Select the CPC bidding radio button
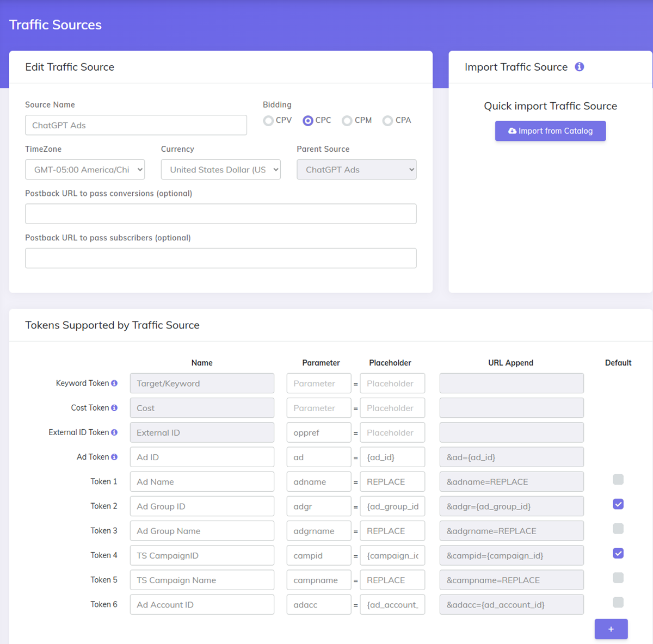 [308, 121]
